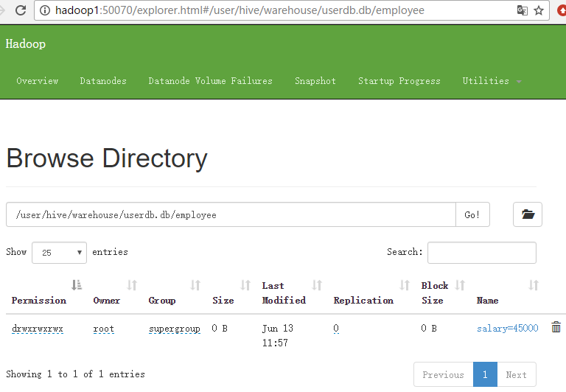Click the Previous pagination button
The image size is (566, 392).
click(443, 374)
